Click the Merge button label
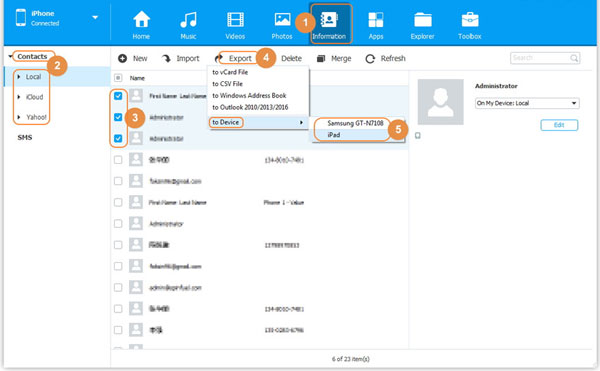600x371 pixels. [x=341, y=59]
